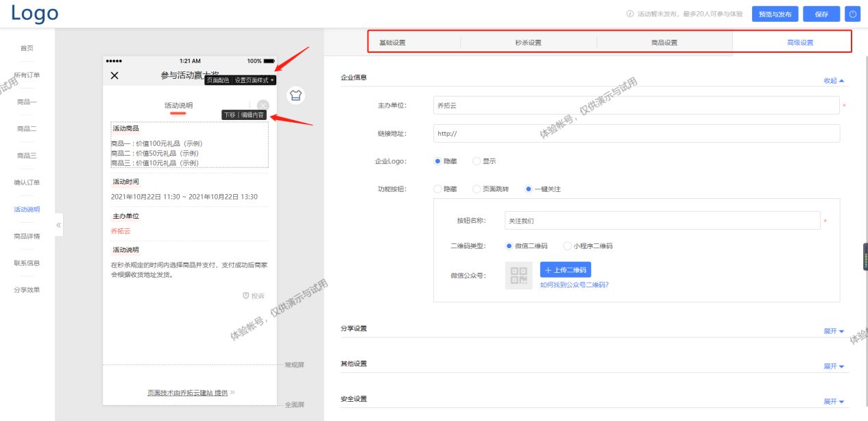The width and height of the screenshot is (868, 421).
Task: Click the 保存 button to save
Action: pos(821,14)
